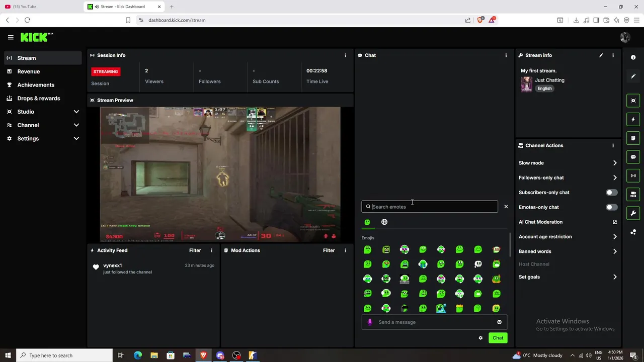
Task: Click the taskbar search box
Action: coord(64,355)
